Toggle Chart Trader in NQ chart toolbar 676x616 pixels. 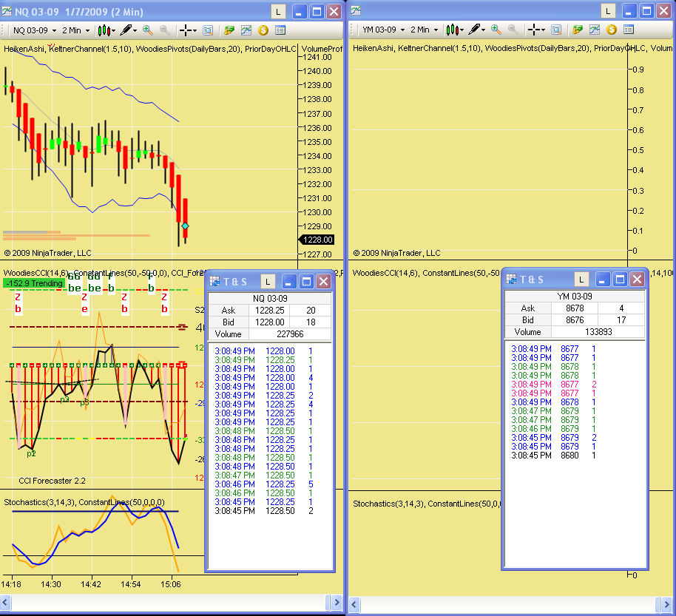click(229, 30)
